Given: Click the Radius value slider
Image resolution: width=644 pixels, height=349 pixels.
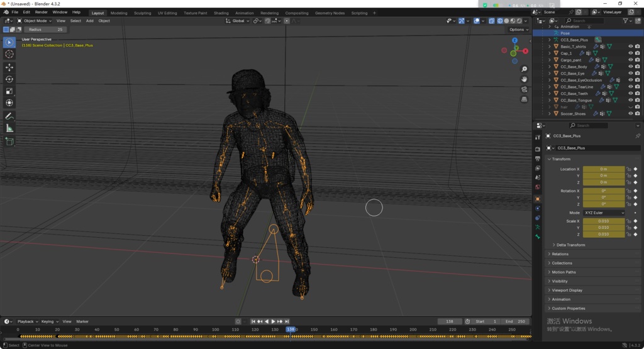Looking at the screenshot, I should click(x=44, y=30).
